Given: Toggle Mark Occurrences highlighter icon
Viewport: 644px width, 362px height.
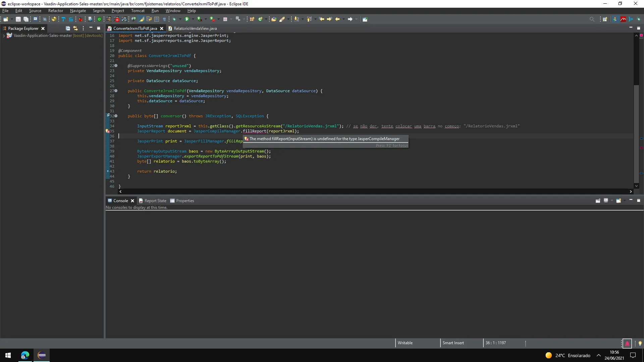Looking at the screenshot, I should [x=142, y=19].
